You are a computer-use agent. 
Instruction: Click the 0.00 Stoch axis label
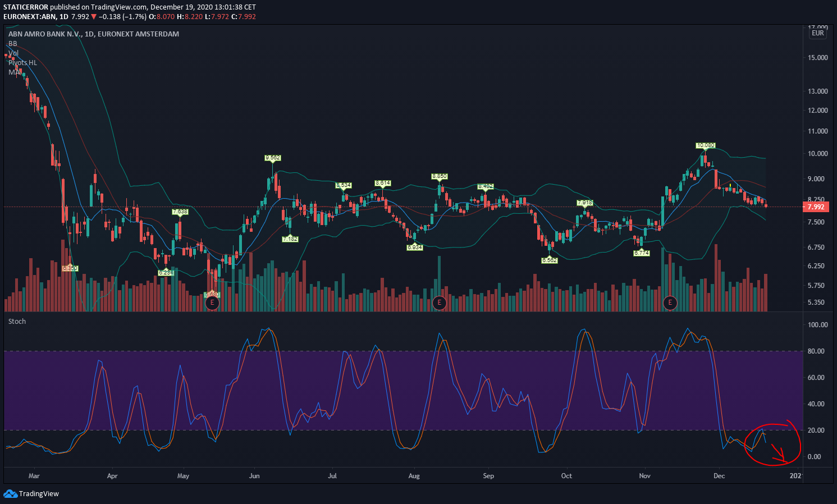816,457
